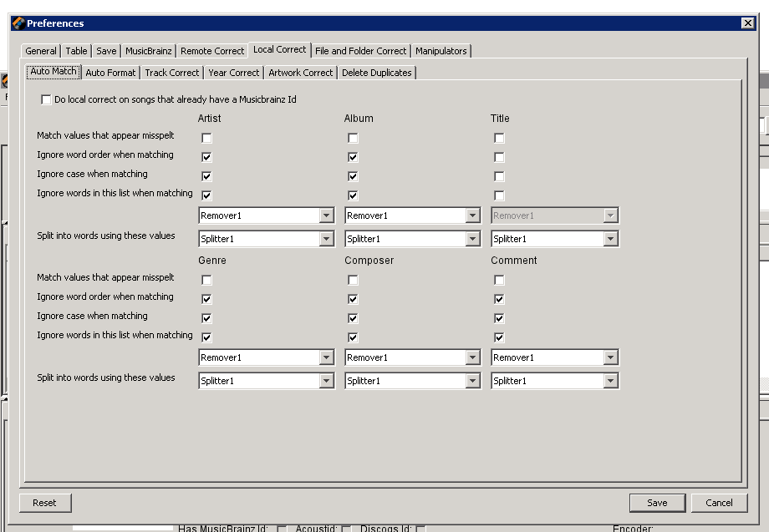Select the Auto Match sub-tab

[53, 72]
